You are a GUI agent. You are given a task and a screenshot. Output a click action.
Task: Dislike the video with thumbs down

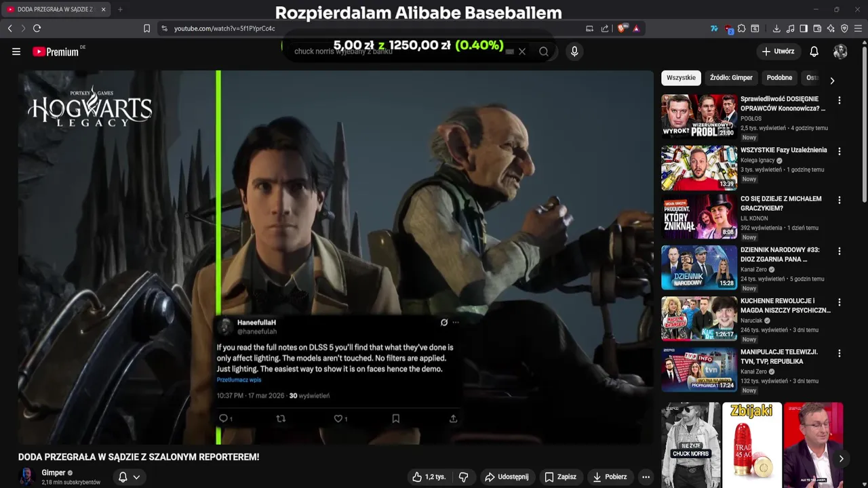point(463,477)
